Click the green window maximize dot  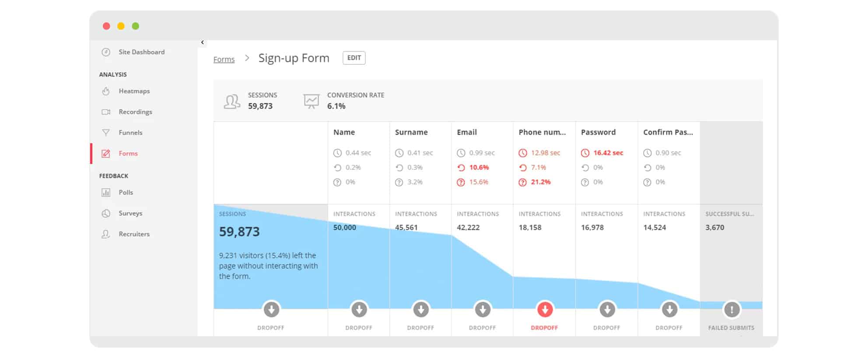136,26
